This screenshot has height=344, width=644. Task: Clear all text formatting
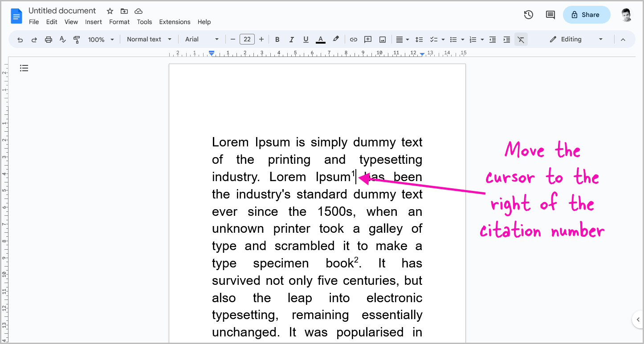(521, 39)
